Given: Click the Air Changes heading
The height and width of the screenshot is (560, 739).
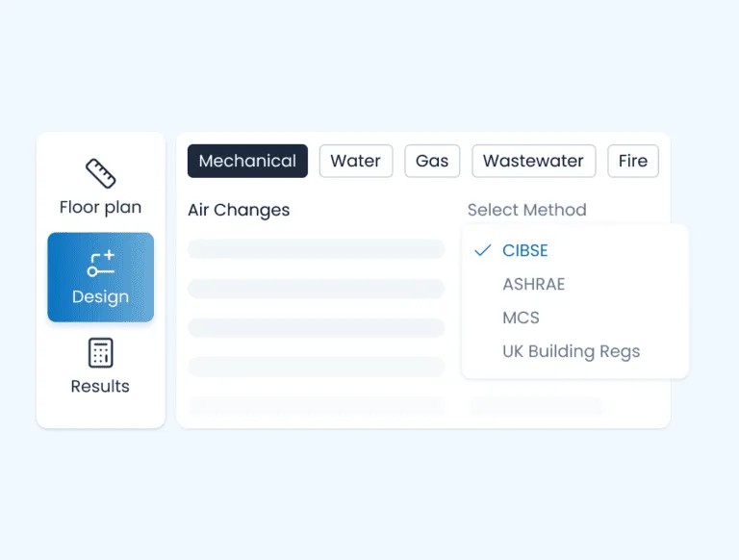Looking at the screenshot, I should tap(239, 210).
